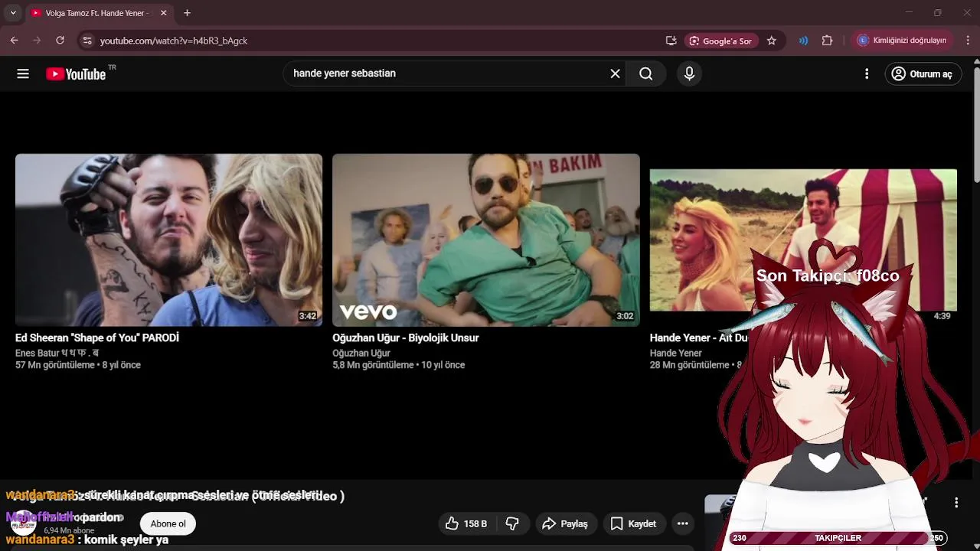
Task: Install or cast page icon in address bar
Action: point(671,41)
